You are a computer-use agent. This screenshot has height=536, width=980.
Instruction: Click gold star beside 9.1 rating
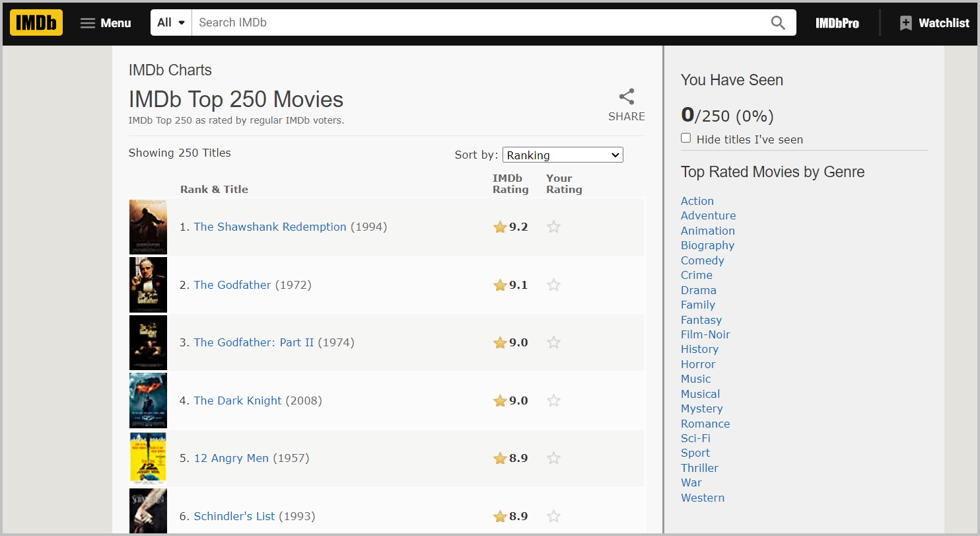coord(500,285)
